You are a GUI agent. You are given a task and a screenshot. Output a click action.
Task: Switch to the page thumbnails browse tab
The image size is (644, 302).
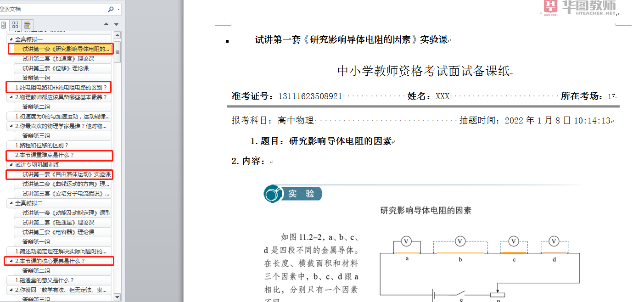click(x=15, y=25)
